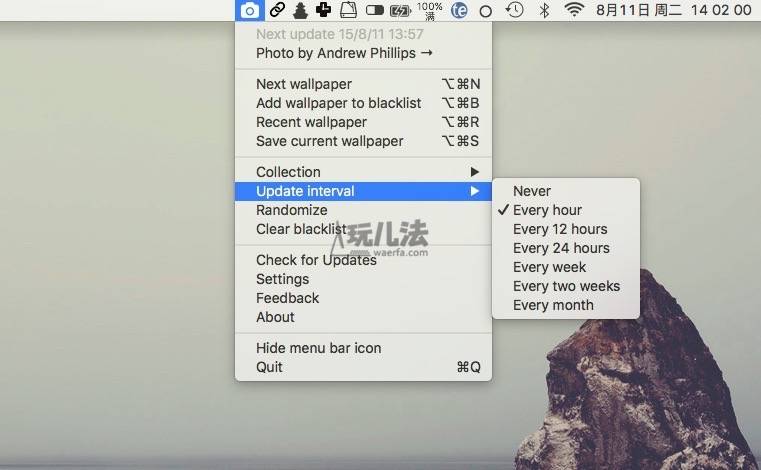This screenshot has height=470, width=761.
Task: Click the chain link menu bar icon
Action: [x=277, y=10]
